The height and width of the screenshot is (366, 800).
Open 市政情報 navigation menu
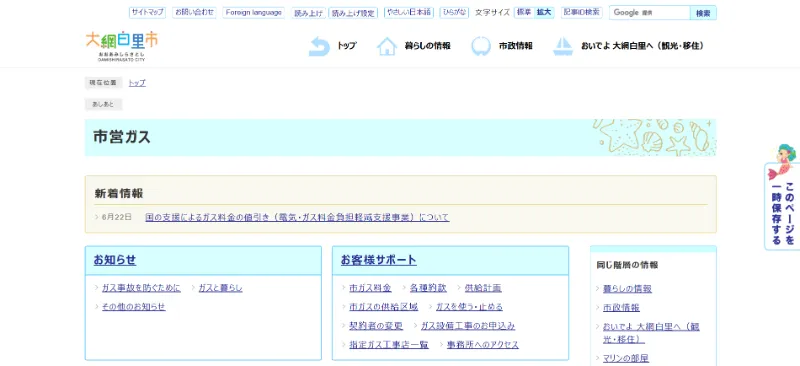(x=515, y=46)
